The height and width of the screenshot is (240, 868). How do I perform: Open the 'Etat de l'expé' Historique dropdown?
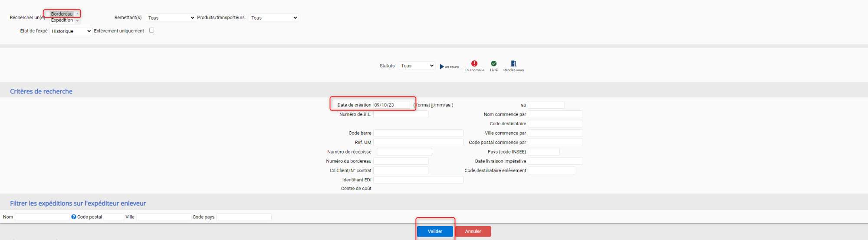(x=71, y=31)
